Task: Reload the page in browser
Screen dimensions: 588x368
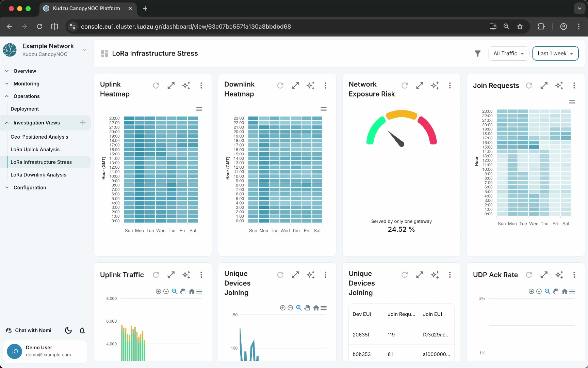Action: 39,27
